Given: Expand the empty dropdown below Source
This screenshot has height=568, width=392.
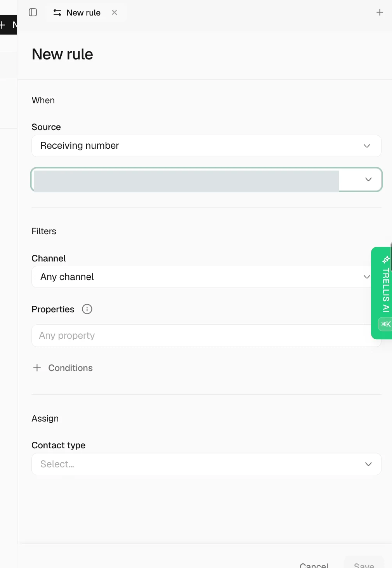Looking at the screenshot, I should pos(206,179).
